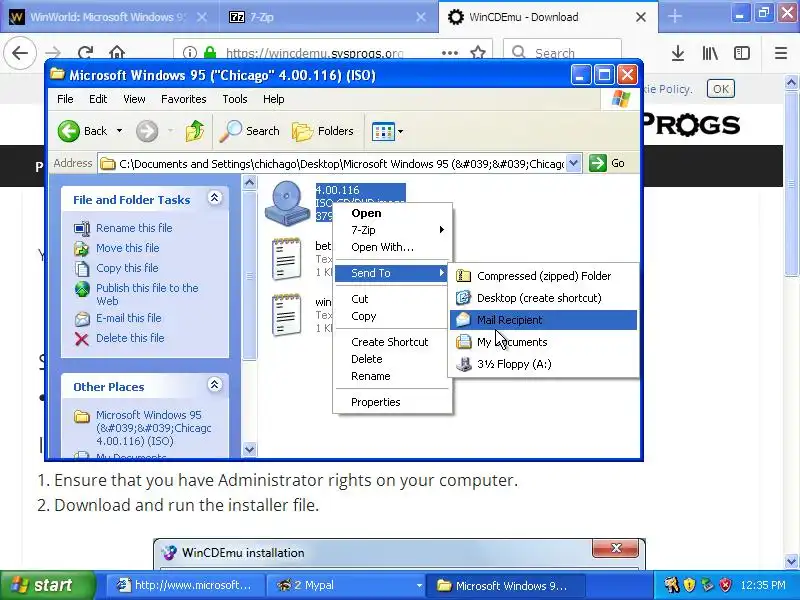800x600 pixels.
Task: Bookmark this page with star icon
Action: pyautogui.click(x=478, y=53)
